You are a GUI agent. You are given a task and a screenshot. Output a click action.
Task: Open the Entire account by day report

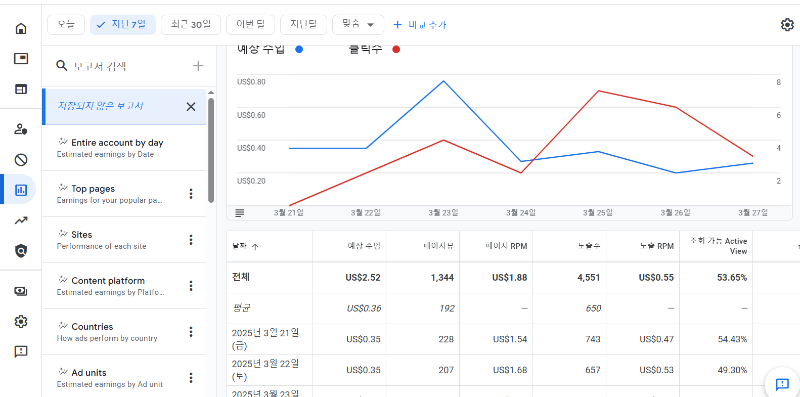(x=124, y=147)
